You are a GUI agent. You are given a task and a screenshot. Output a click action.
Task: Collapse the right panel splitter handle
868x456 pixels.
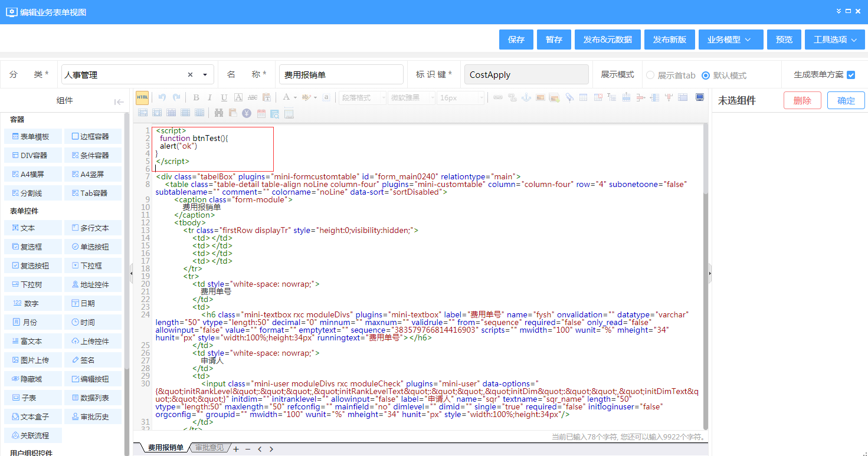[710, 274]
